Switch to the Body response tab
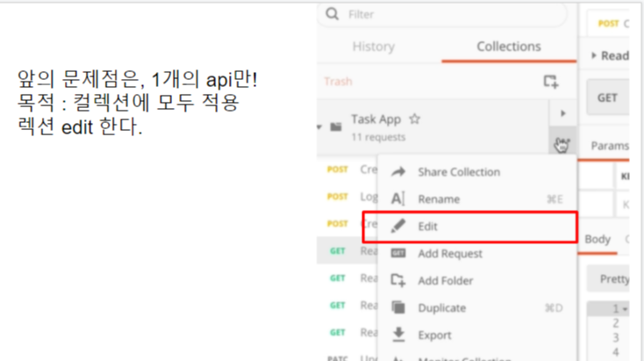The width and height of the screenshot is (644, 361). coord(597,239)
